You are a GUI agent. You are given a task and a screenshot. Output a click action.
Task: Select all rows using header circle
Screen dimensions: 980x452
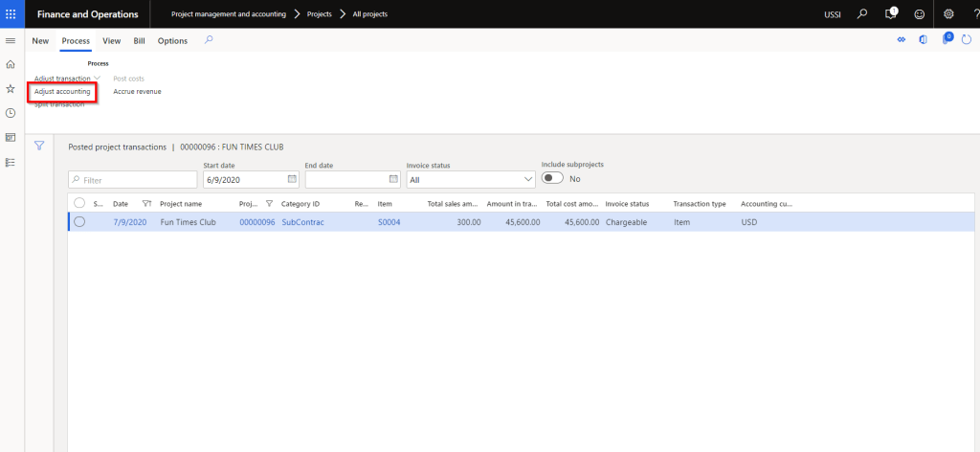pyautogui.click(x=79, y=203)
